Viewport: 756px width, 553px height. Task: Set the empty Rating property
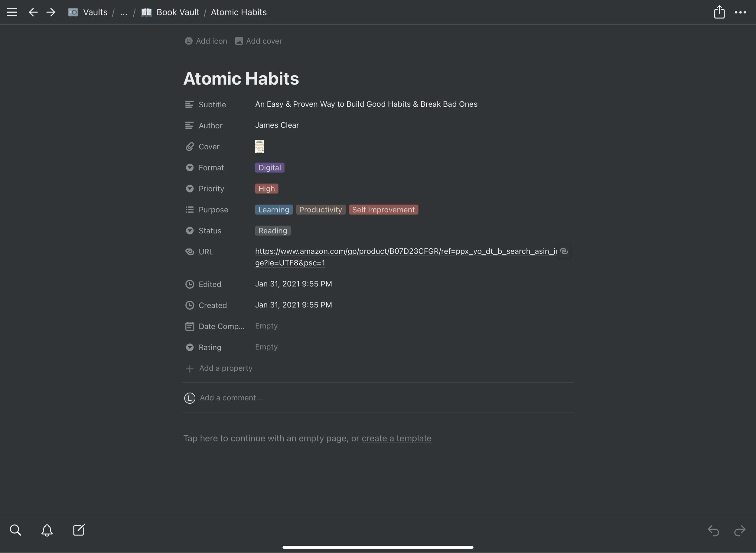click(x=266, y=347)
